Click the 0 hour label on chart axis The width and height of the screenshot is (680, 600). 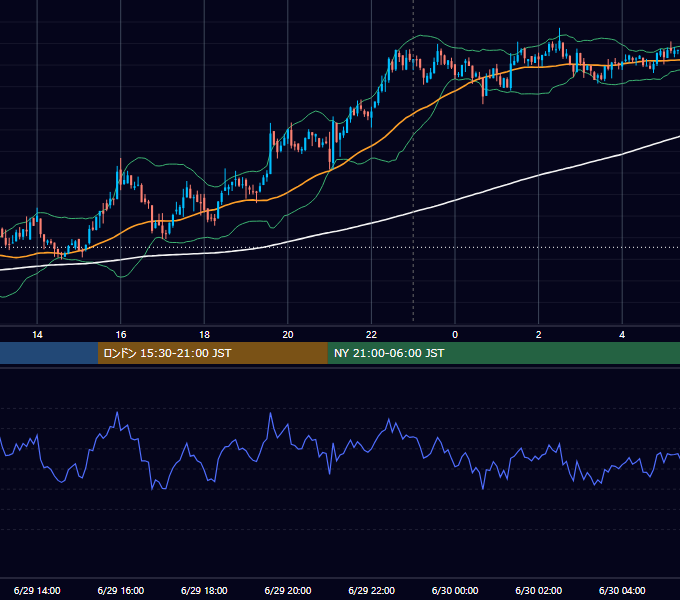point(455,335)
